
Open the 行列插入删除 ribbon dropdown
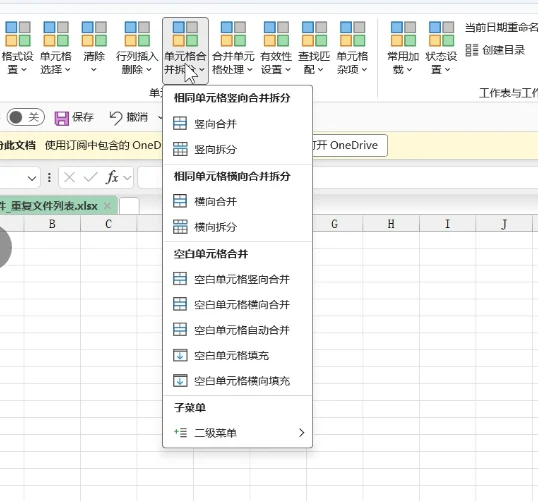point(137,48)
